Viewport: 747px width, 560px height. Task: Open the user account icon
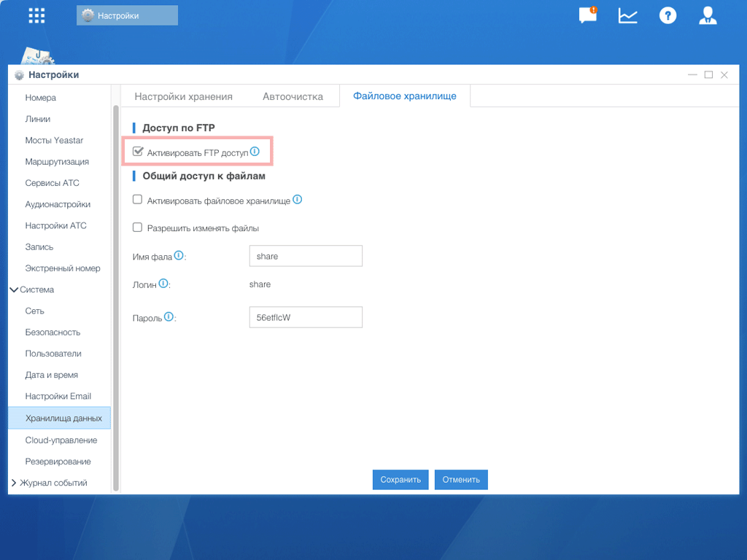[707, 15]
